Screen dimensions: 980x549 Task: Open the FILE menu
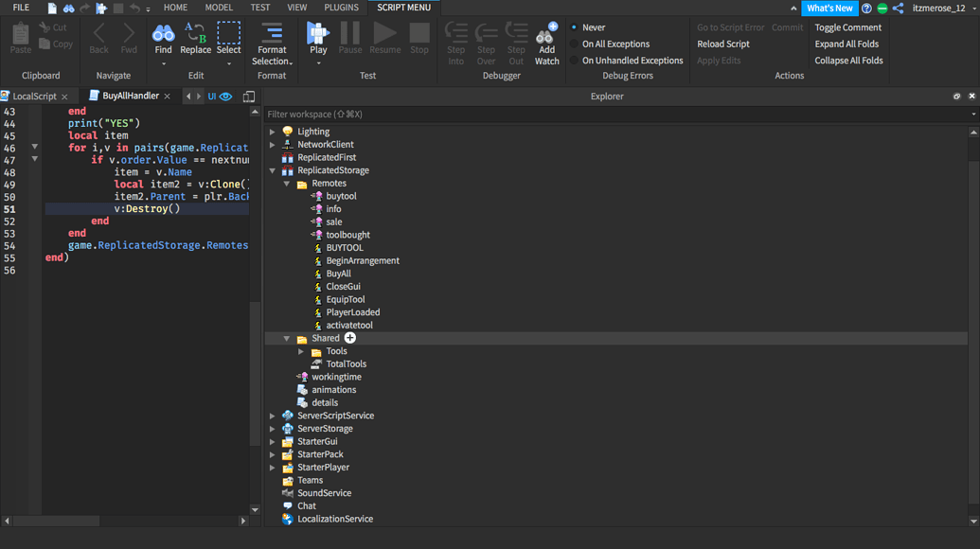21,8
